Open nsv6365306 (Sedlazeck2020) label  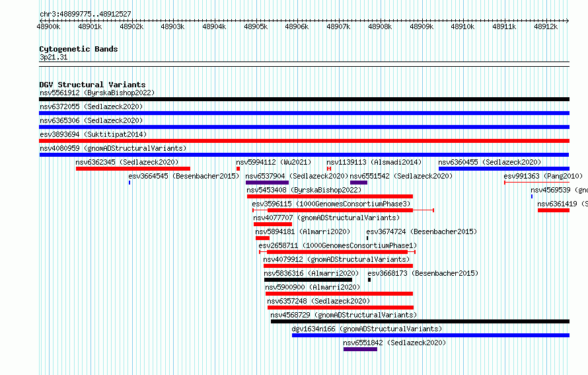[91, 120]
